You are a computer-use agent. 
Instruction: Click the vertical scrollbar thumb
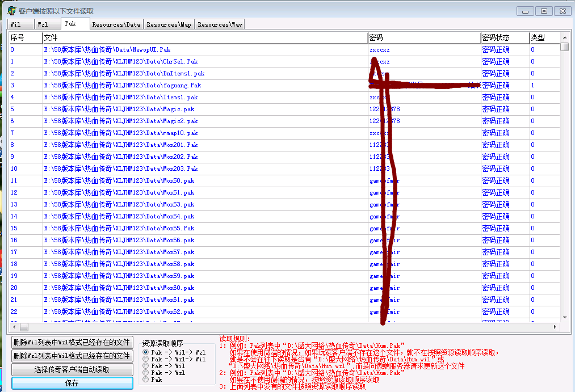[x=565, y=47]
